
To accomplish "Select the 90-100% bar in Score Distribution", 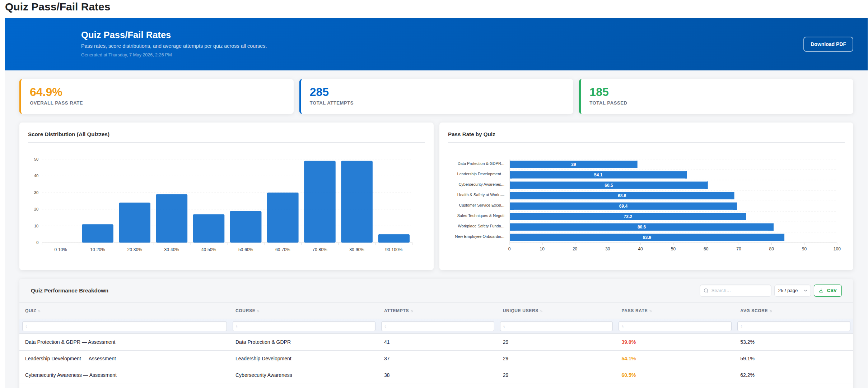I will tap(394, 239).
